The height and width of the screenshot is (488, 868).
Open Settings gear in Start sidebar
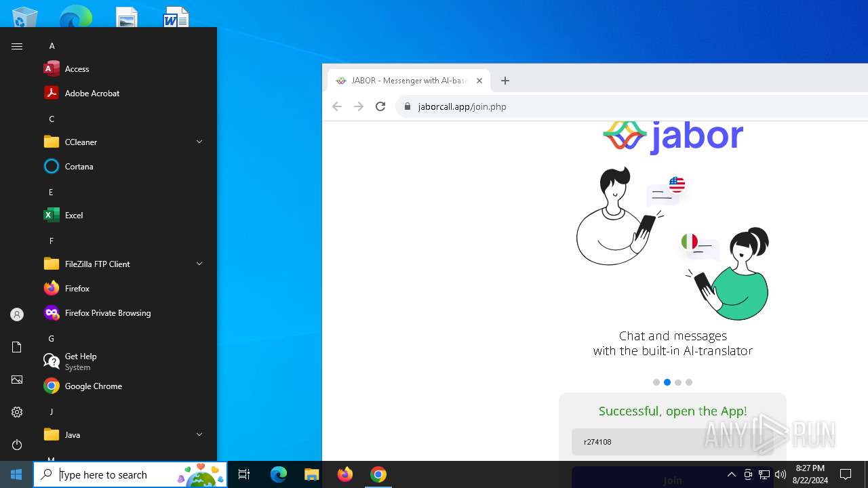click(17, 412)
